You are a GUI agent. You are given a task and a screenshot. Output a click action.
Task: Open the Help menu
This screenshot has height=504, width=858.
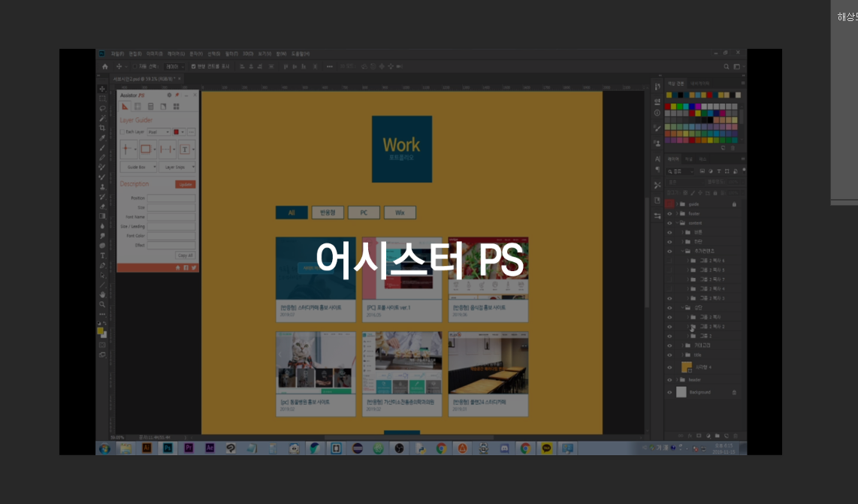point(301,53)
